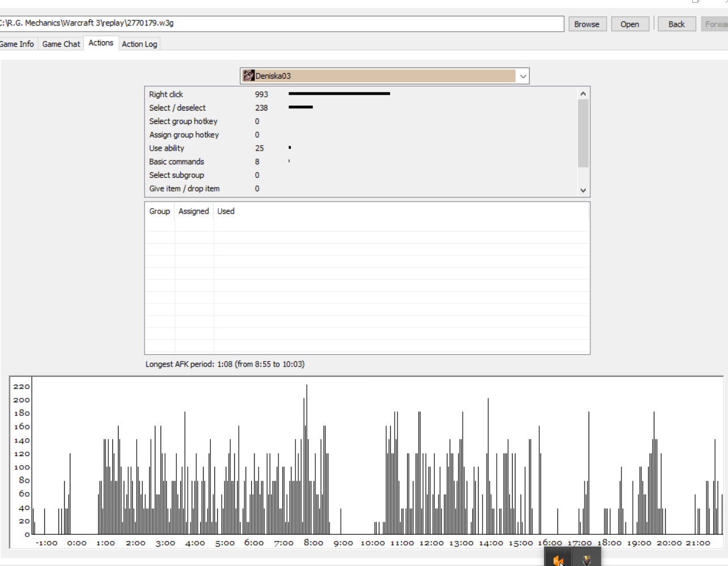
Task: Sort by the Assigned column header
Action: [194, 211]
